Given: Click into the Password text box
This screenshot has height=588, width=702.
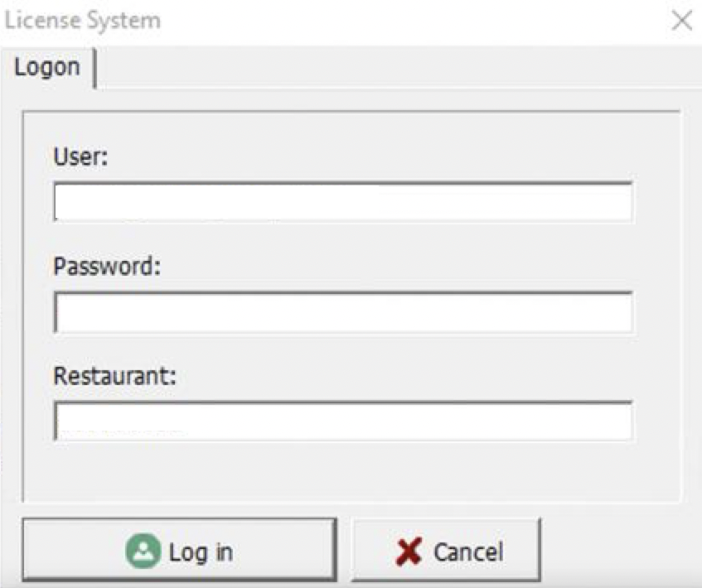Looking at the screenshot, I should point(343,312).
